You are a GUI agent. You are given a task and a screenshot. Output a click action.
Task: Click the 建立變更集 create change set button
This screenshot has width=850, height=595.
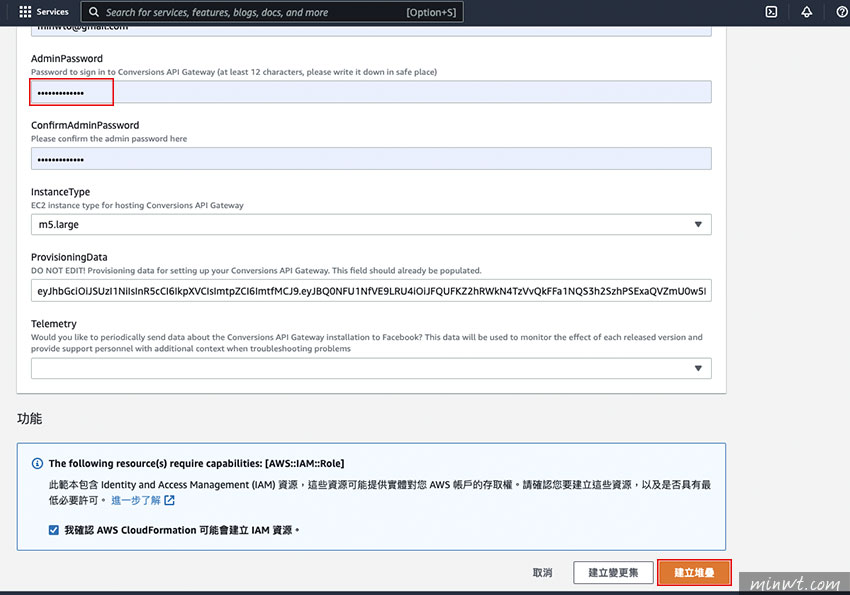613,573
